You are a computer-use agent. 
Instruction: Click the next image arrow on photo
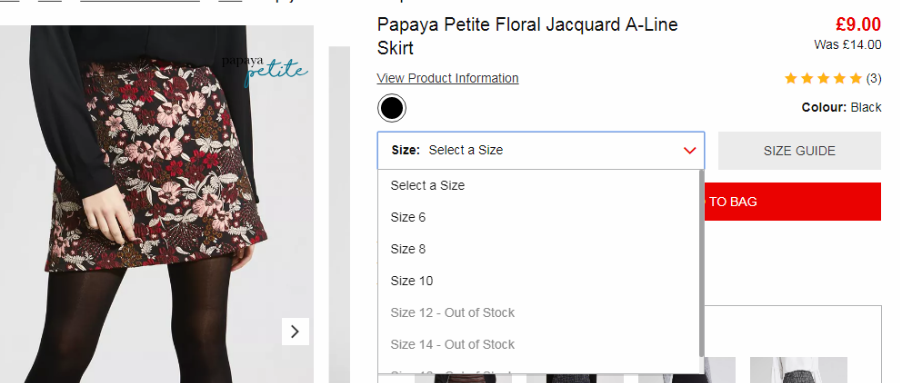(x=295, y=331)
